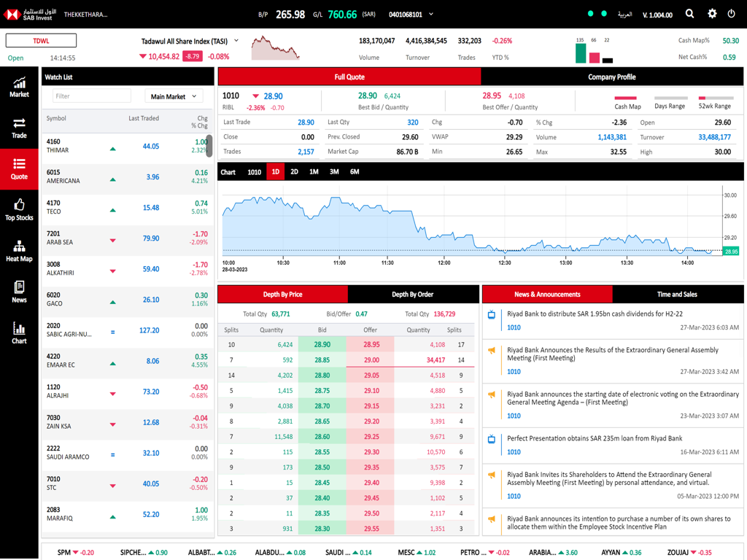Open the Market section in the sidebar
This screenshot has height=560, width=747.
click(19, 86)
